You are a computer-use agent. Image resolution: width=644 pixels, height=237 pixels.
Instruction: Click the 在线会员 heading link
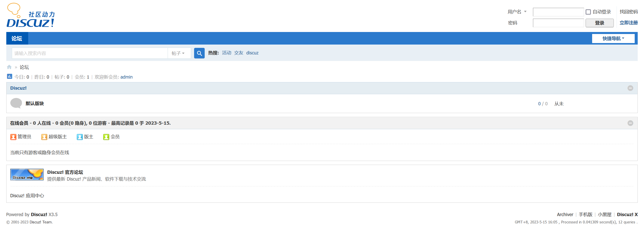tap(19, 123)
